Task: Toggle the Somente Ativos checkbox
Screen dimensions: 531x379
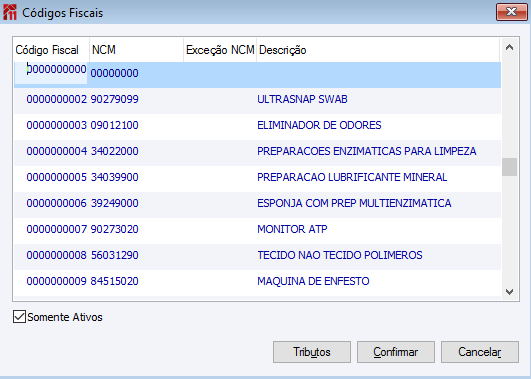Action: pos(19,317)
